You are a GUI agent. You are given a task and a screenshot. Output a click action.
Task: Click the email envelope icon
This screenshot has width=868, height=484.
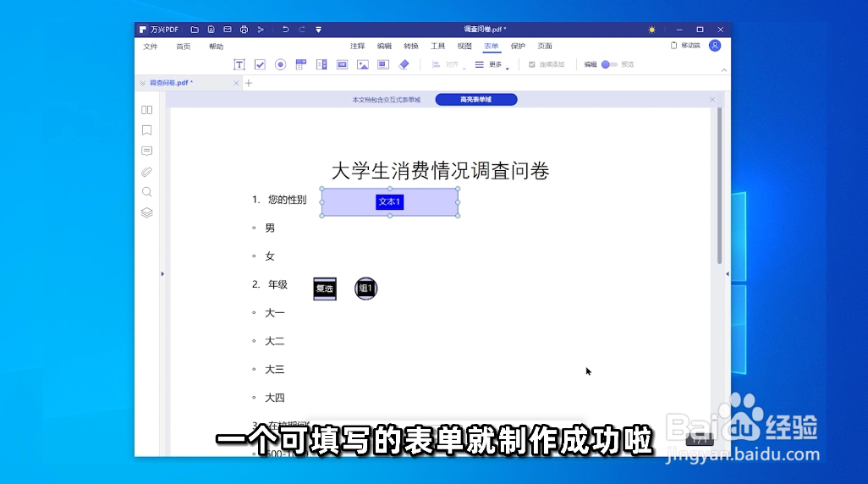coord(228,30)
